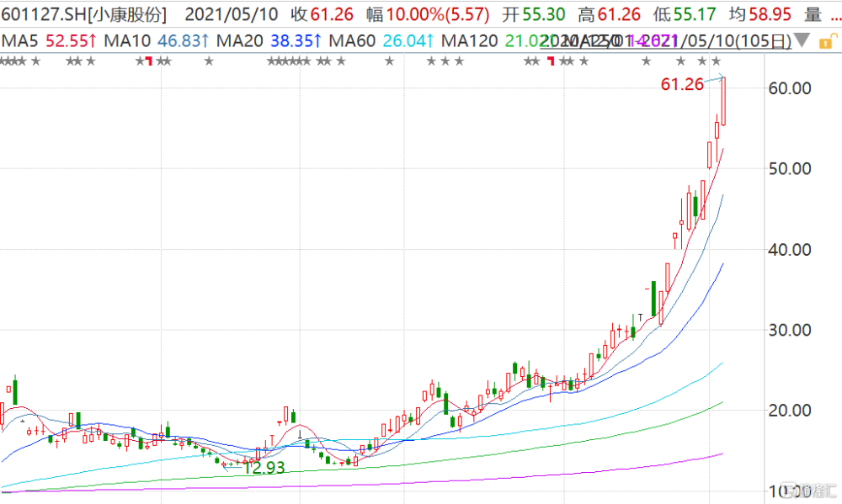Expand the gray triangle beside the date range
This screenshot has height=504, width=842.
[x=802, y=40]
